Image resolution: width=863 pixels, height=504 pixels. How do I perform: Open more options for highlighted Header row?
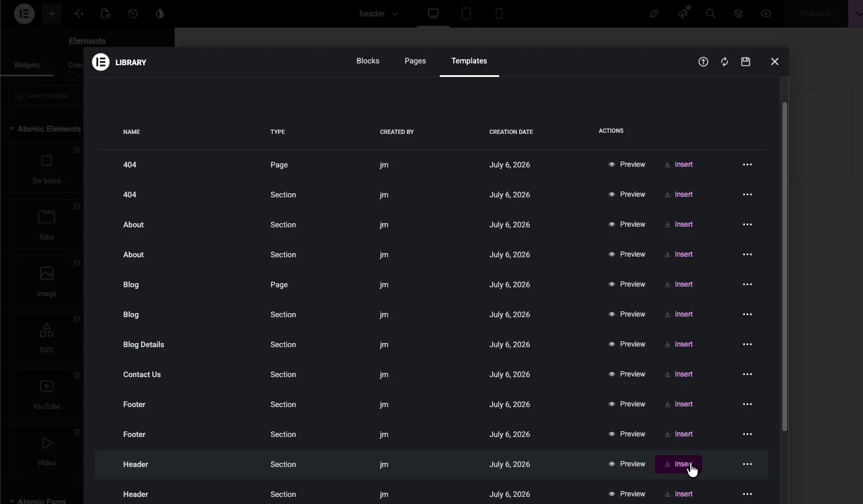pos(748,464)
